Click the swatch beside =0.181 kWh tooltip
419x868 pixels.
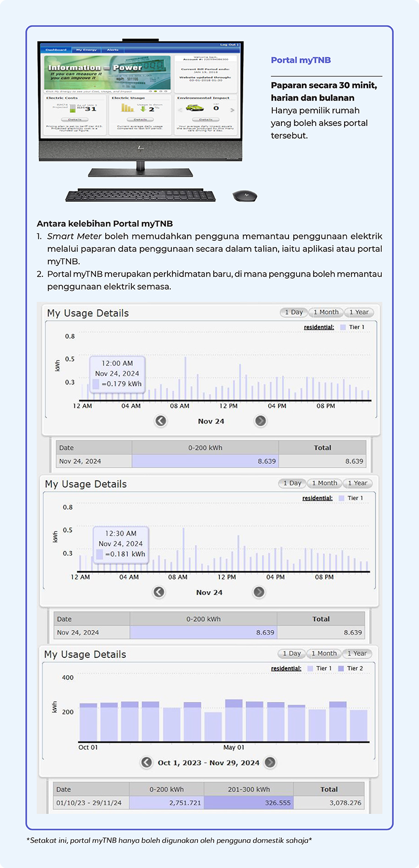pos(100,554)
